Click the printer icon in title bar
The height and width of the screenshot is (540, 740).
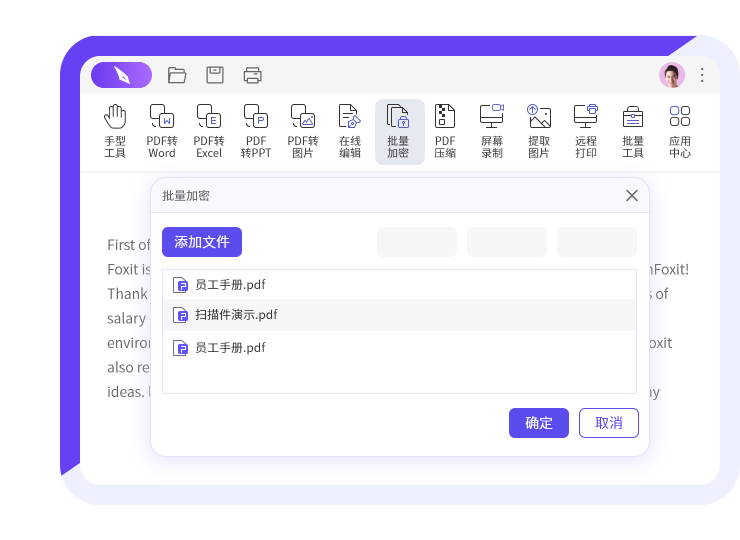click(x=253, y=75)
